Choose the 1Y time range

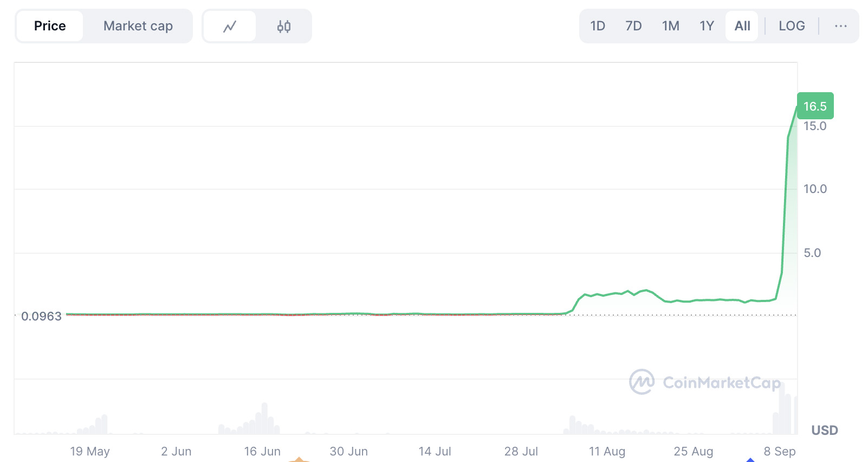pos(707,26)
